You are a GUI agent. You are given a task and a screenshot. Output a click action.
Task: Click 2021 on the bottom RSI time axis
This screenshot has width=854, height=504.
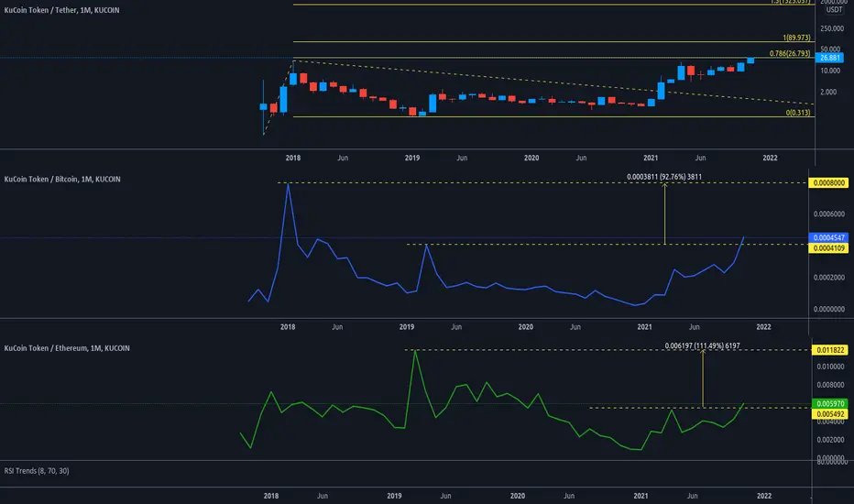pyautogui.click(x=641, y=496)
